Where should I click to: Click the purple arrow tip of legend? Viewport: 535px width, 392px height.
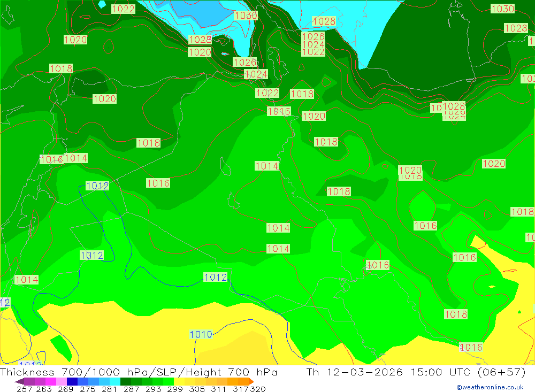(19, 381)
